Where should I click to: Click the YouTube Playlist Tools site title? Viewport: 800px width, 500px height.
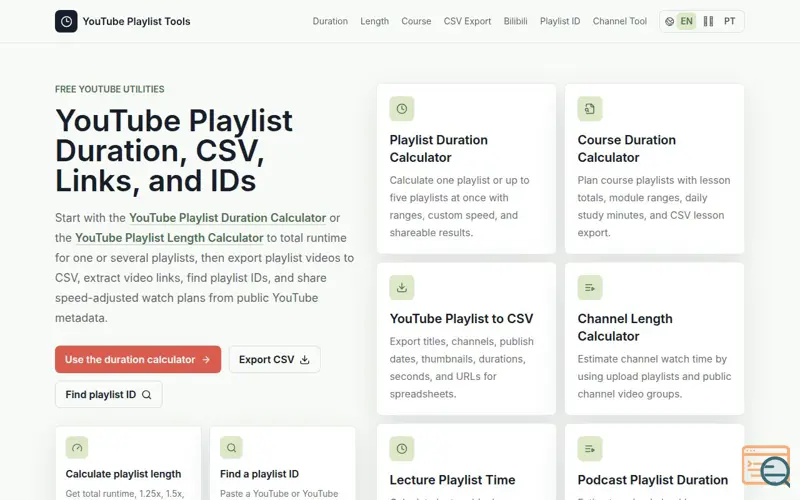point(136,21)
